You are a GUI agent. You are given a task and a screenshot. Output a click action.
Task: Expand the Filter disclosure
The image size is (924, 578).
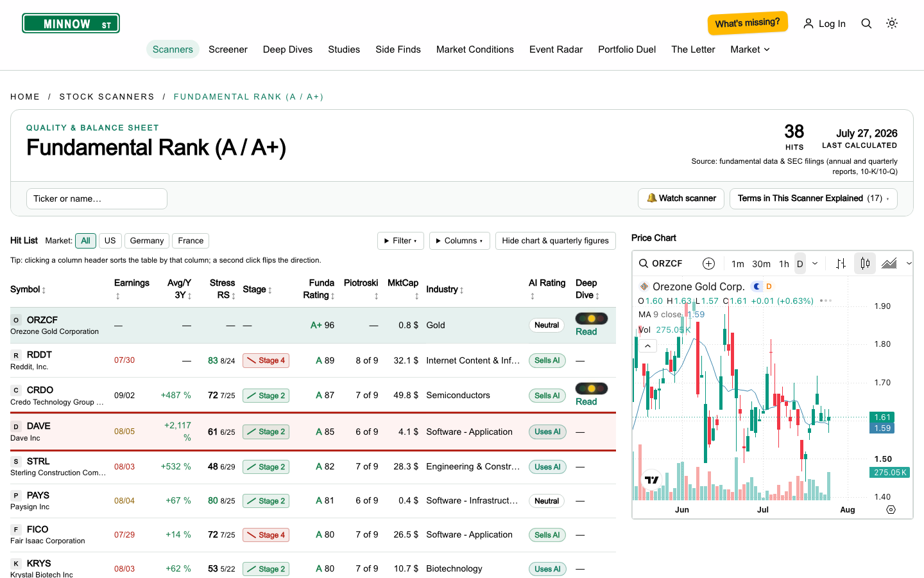(x=401, y=241)
